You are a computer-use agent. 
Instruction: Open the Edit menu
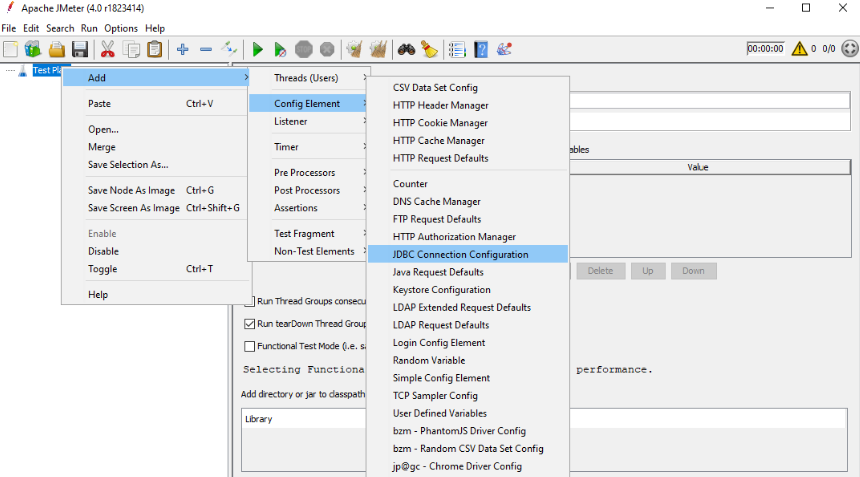tap(31, 29)
